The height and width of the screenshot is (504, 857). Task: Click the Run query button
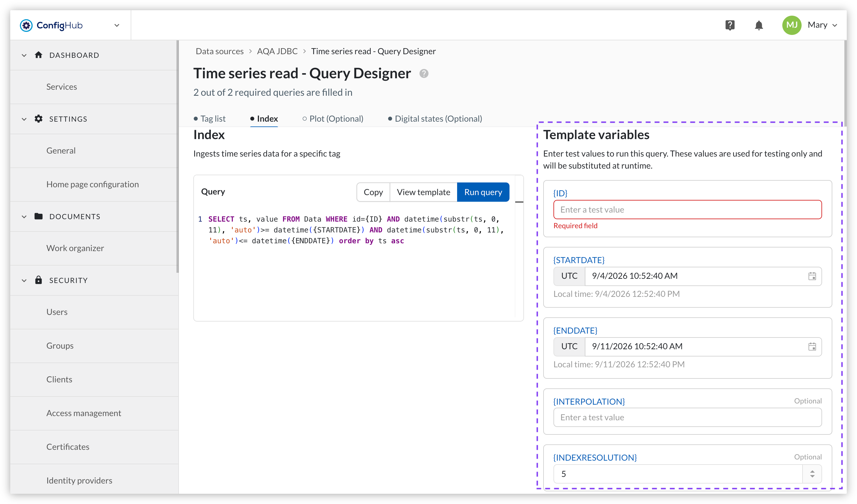coord(483,192)
